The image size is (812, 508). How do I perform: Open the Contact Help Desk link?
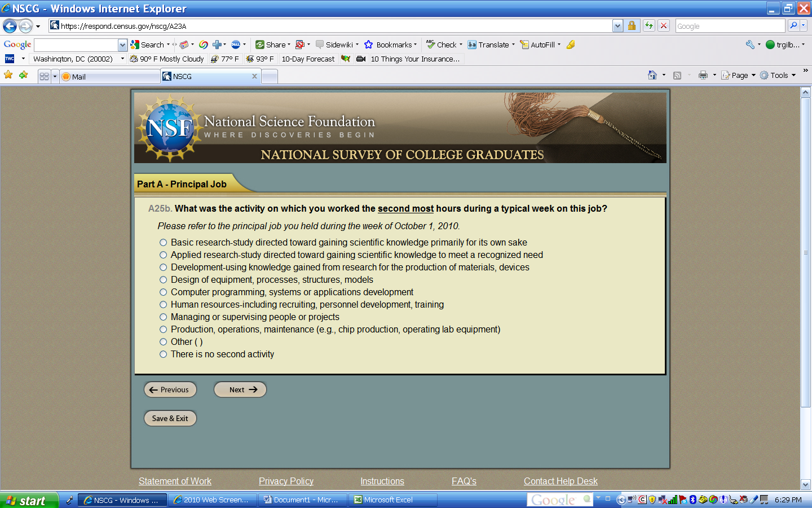click(x=561, y=481)
